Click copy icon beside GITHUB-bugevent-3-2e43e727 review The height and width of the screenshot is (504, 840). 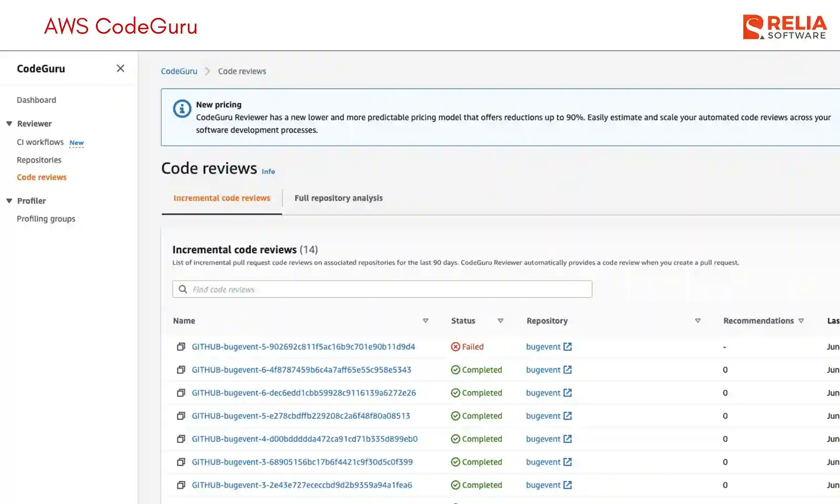click(x=181, y=485)
